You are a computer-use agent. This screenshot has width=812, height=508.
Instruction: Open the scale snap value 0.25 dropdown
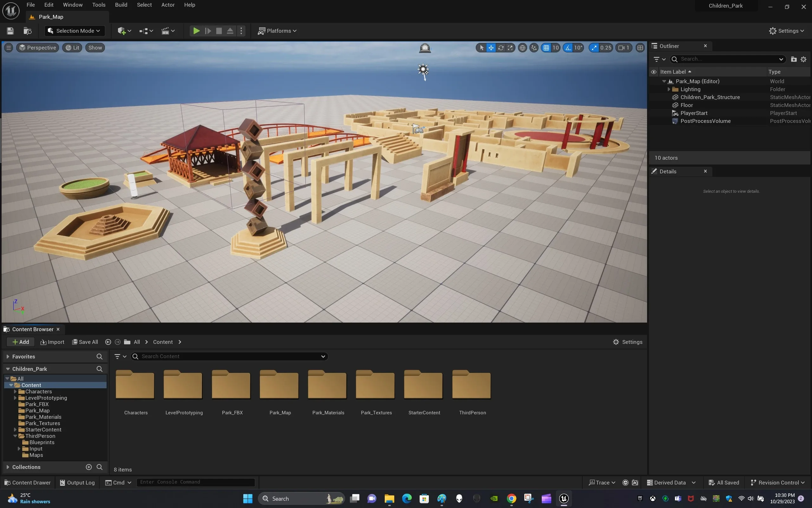606,48
